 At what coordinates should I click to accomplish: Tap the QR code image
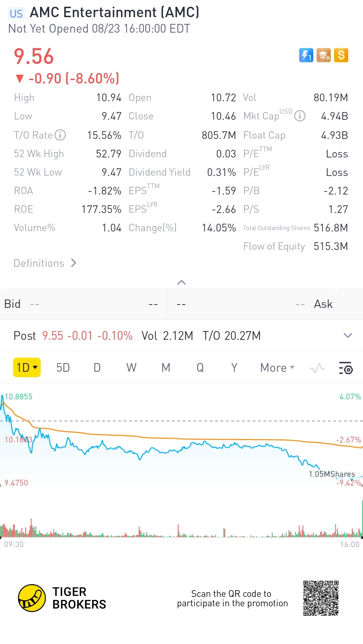coord(321,598)
